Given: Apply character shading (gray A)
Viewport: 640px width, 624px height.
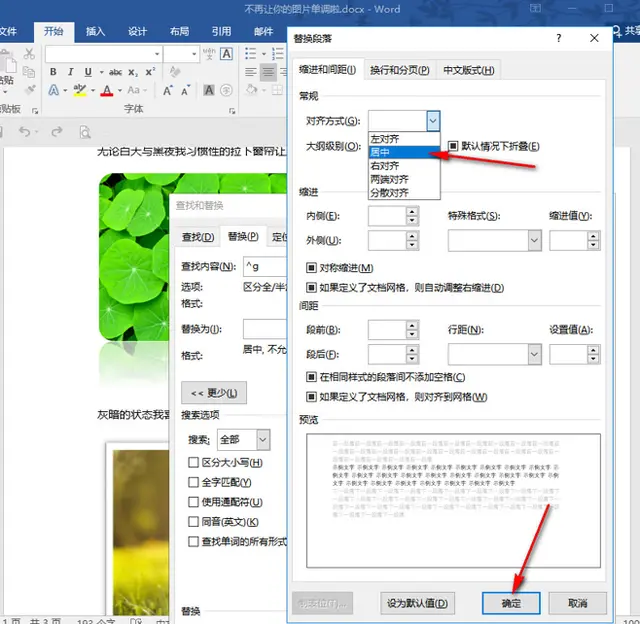Looking at the screenshot, I should pos(209,90).
